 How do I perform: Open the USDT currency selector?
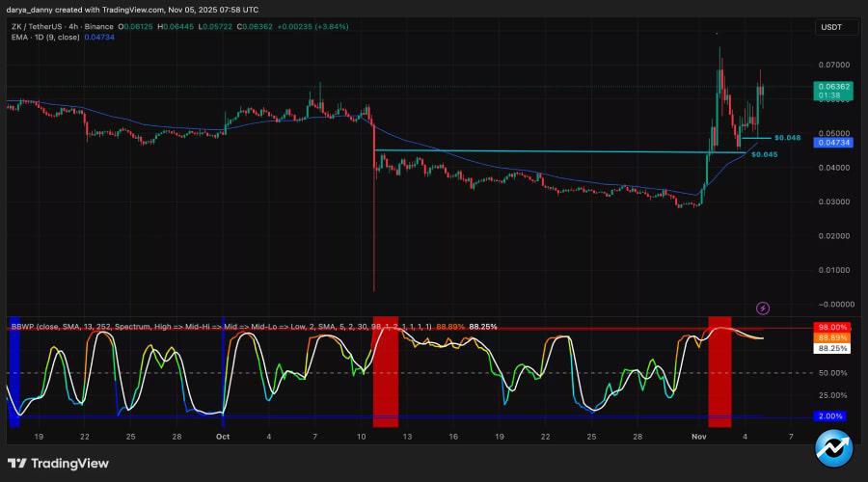(831, 27)
